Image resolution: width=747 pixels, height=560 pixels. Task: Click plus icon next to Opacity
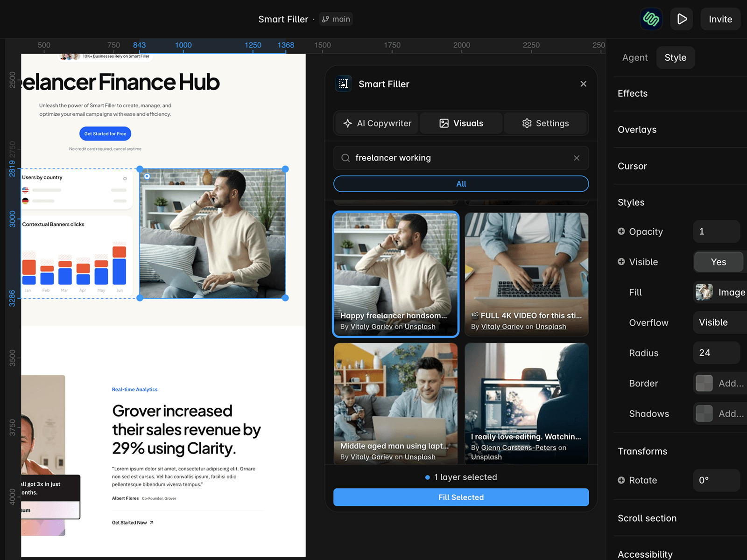(x=621, y=231)
